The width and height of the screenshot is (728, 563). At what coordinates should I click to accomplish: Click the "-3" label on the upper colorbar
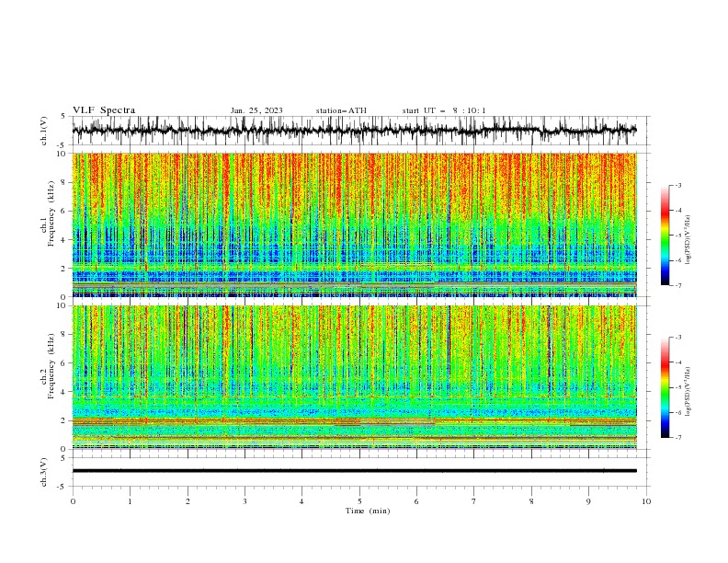678,185
